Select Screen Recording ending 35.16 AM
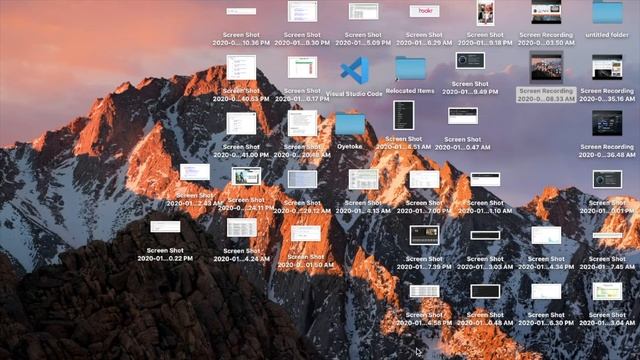 pos(607,67)
